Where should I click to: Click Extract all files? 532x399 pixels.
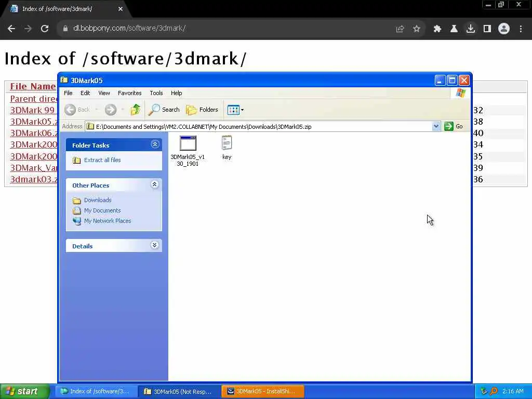coord(102,160)
